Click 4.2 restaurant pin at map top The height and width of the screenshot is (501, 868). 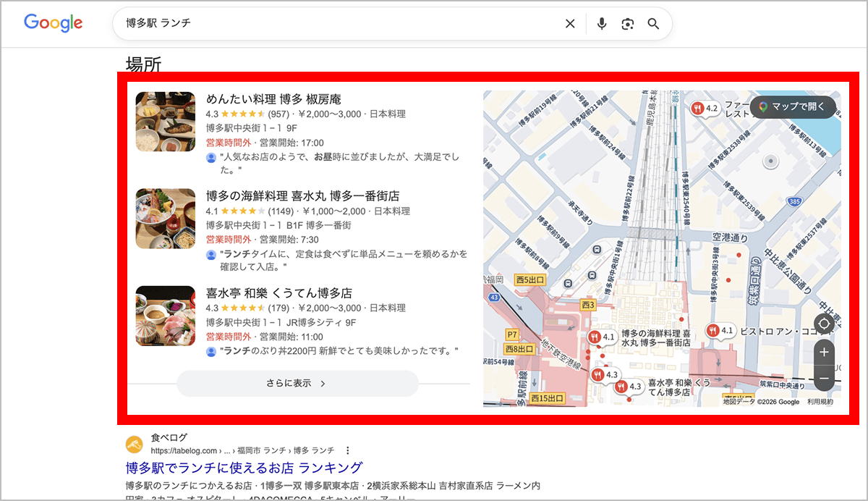[x=705, y=109]
